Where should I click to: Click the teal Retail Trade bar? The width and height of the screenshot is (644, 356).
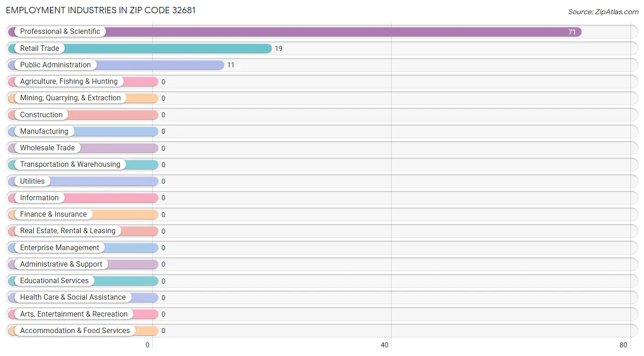(x=140, y=49)
